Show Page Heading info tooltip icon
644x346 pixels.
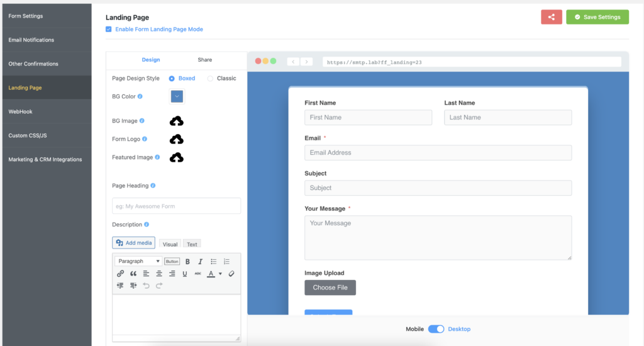pos(153,186)
